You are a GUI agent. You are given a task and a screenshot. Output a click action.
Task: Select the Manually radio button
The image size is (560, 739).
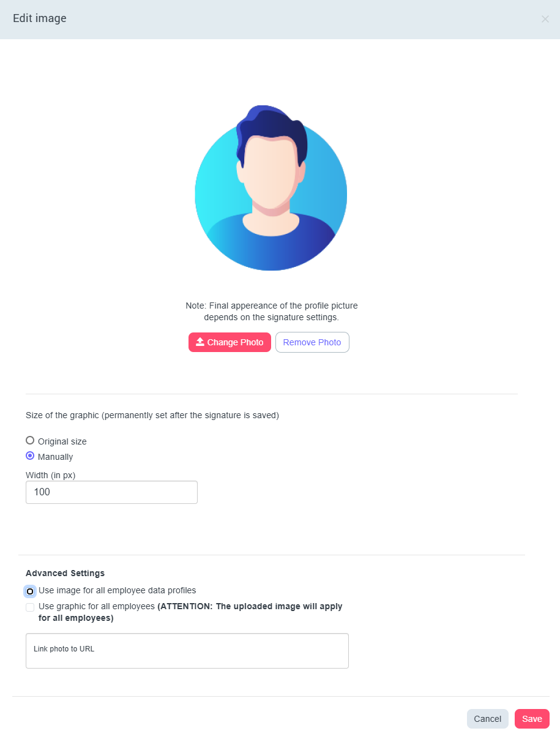point(30,456)
